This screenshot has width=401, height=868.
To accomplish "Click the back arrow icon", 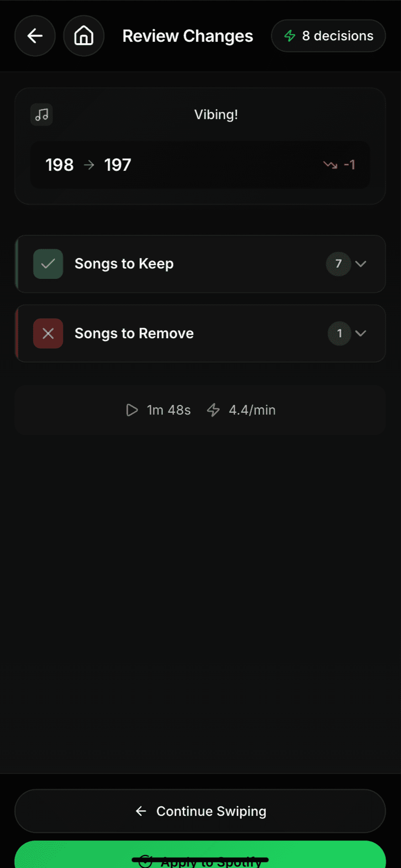I will [35, 36].
